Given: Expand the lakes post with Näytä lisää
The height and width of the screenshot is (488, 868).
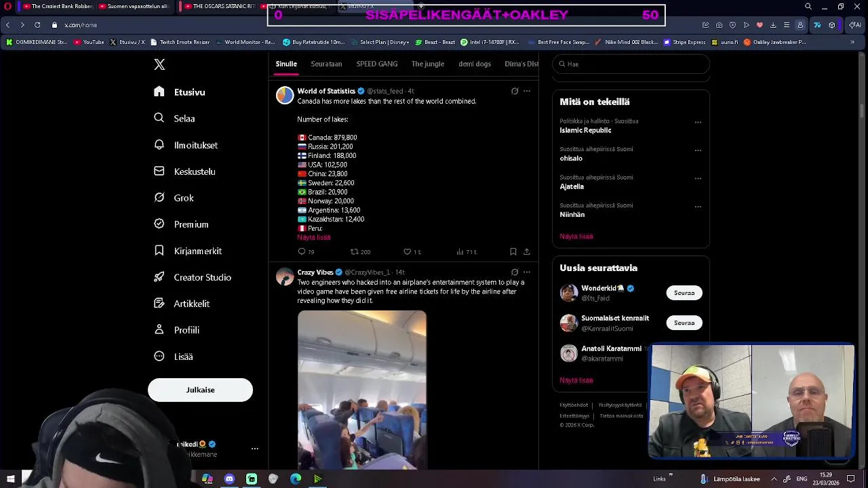Looking at the screenshot, I should (314, 237).
